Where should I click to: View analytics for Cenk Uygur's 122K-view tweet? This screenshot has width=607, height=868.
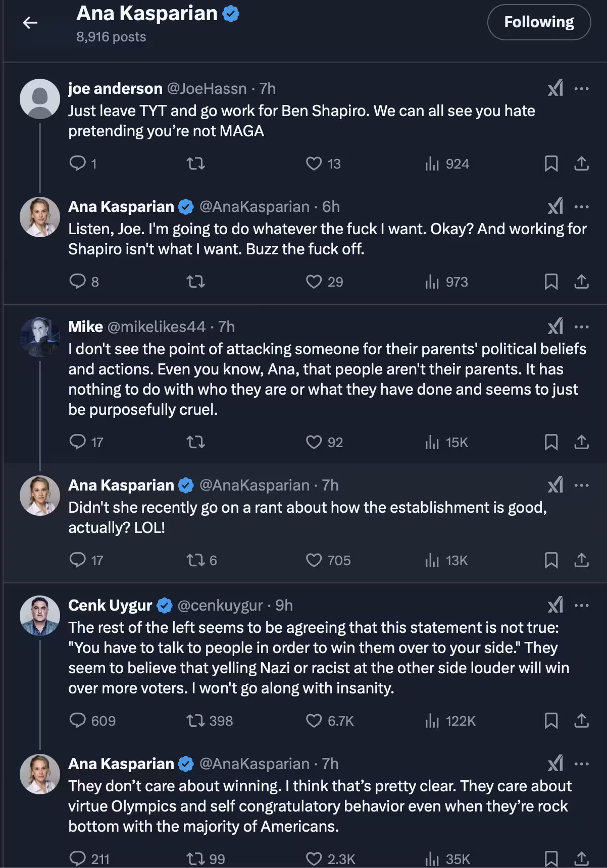tap(432, 721)
